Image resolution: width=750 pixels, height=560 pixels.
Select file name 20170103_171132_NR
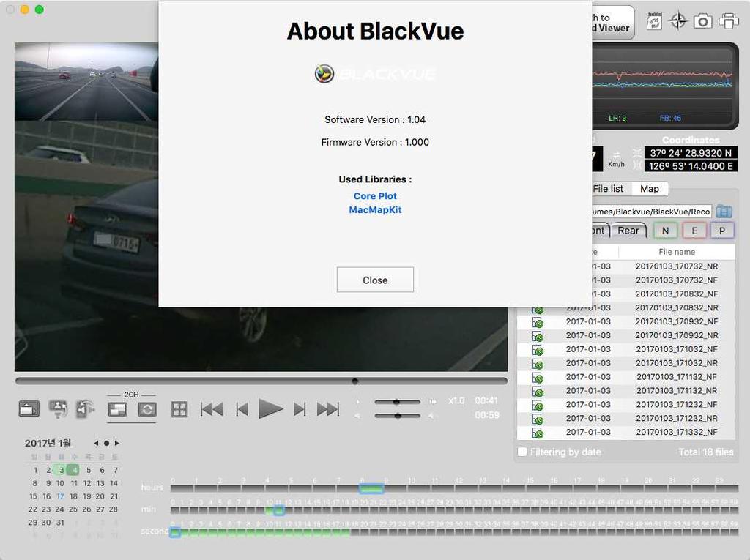click(677, 390)
